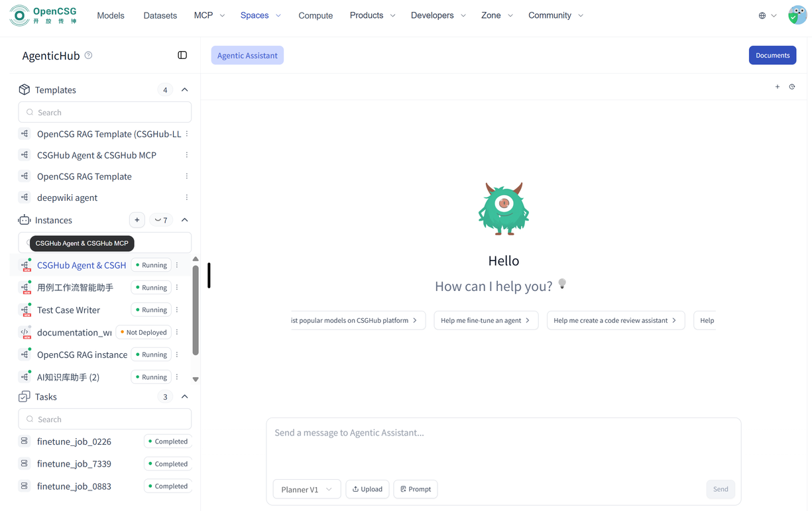
Task: Toggle the AgenticHub sidebar panel icon
Action: point(182,56)
